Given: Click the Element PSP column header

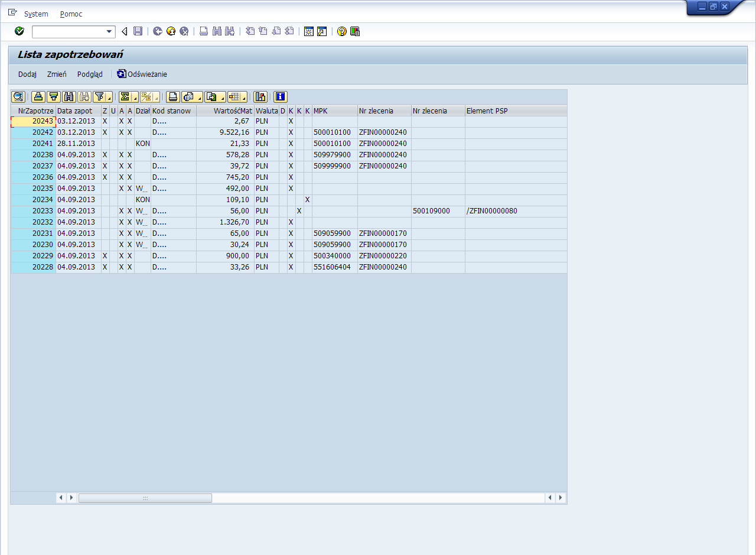Looking at the screenshot, I should pyautogui.click(x=516, y=111).
